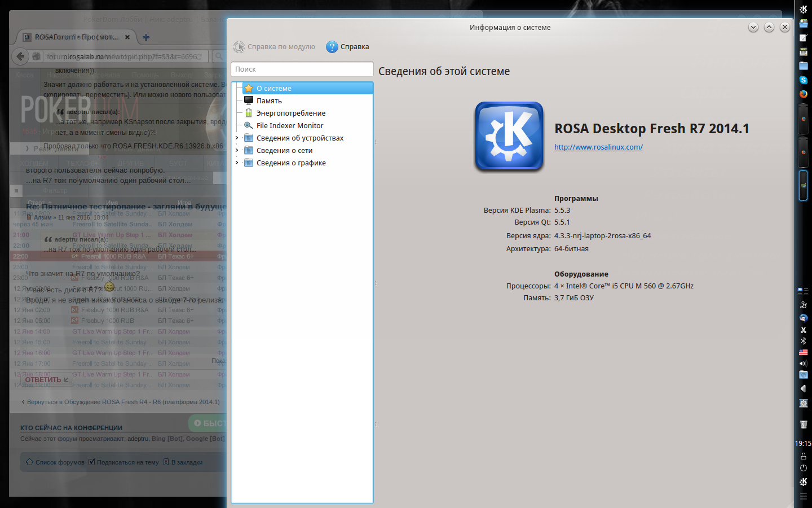The width and height of the screenshot is (812, 508).
Task: Select the ROSA Forum tab in Firefox
Action: pos(77,37)
